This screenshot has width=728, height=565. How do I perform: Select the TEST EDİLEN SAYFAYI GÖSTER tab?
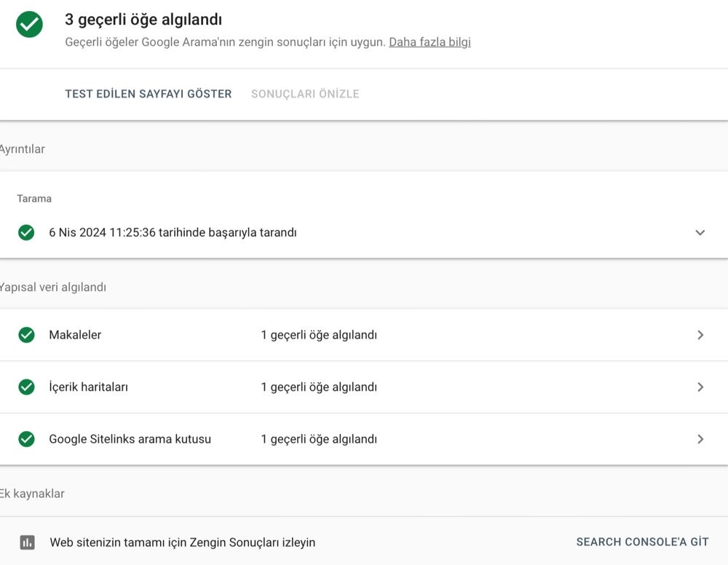click(149, 94)
